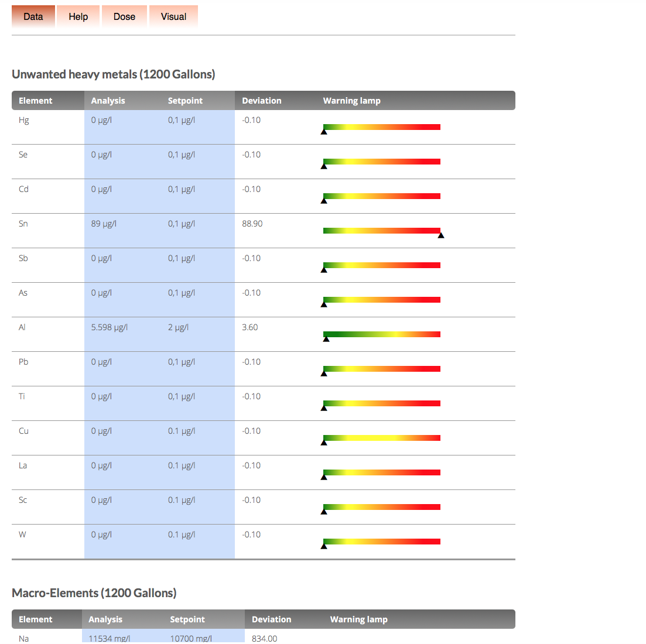Viewport: 646px width, 644px height.
Task: Click the Cu element label
Action: [23, 431]
